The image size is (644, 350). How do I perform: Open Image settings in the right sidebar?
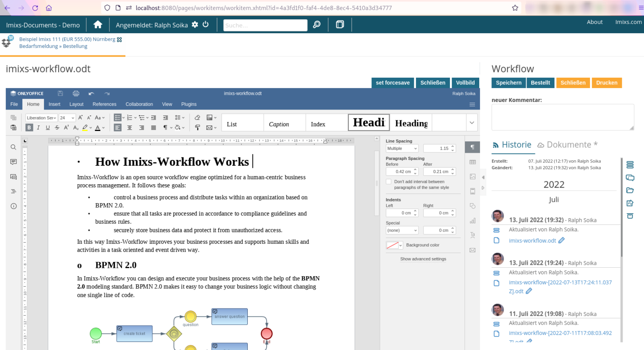(x=473, y=176)
